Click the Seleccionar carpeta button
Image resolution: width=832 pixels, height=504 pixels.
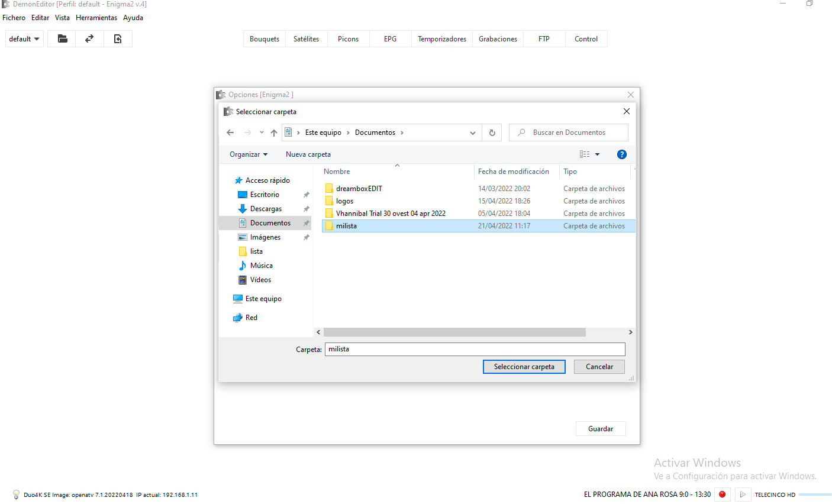click(x=524, y=367)
